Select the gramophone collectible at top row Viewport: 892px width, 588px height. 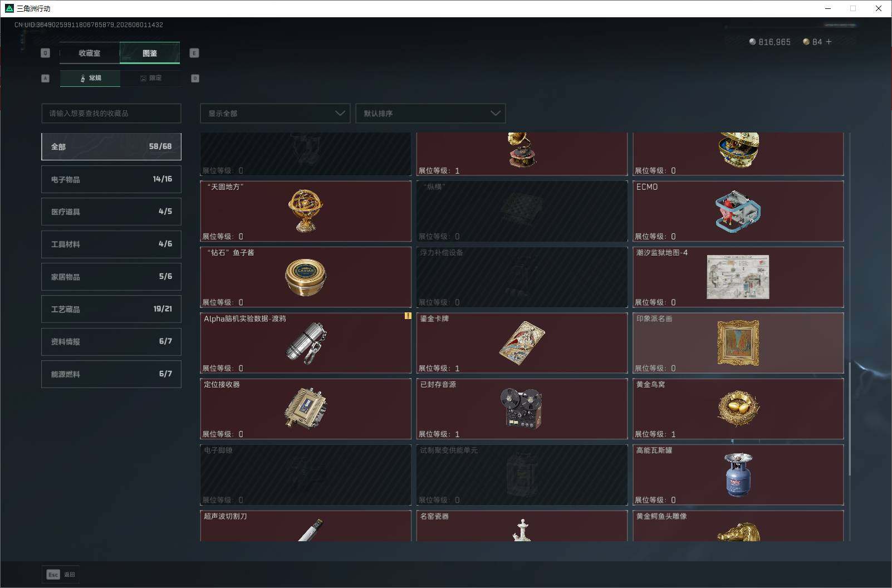[522, 149]
